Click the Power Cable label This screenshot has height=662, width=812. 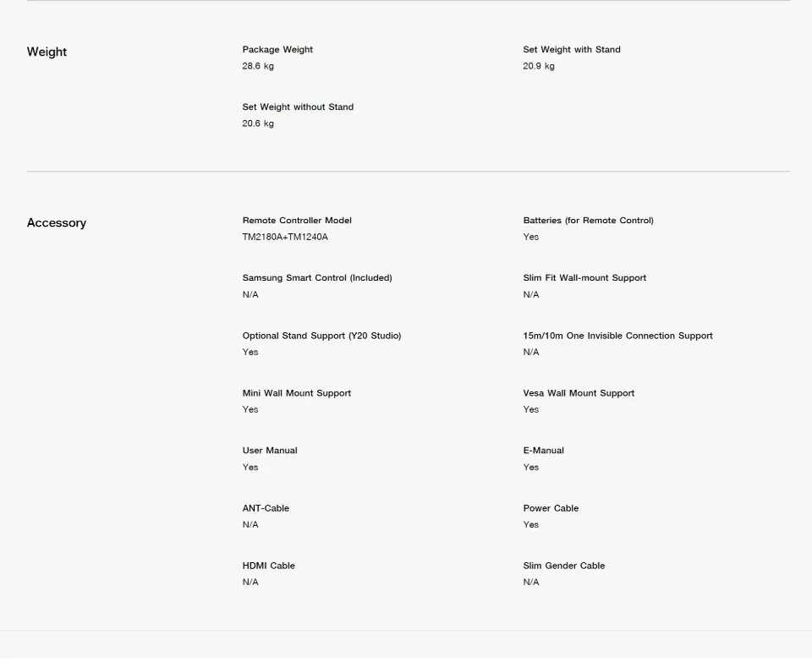pyautogui.click(x=551, y=508)
